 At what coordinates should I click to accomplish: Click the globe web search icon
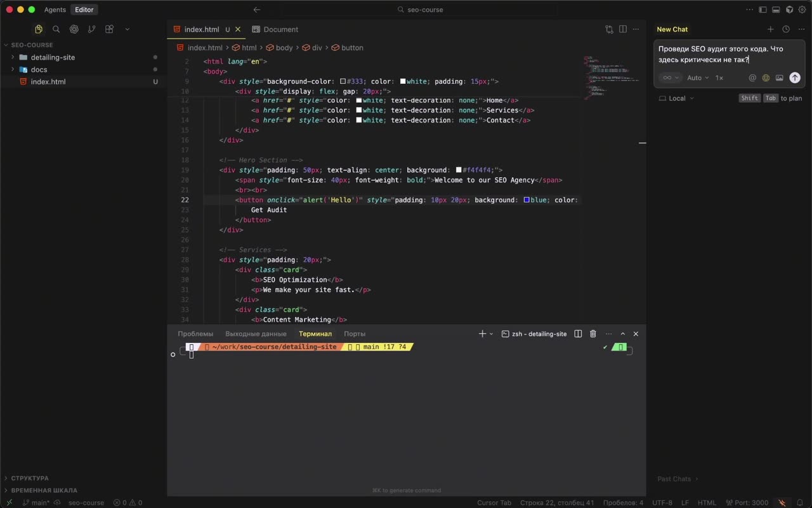click(x=766, y=78)
